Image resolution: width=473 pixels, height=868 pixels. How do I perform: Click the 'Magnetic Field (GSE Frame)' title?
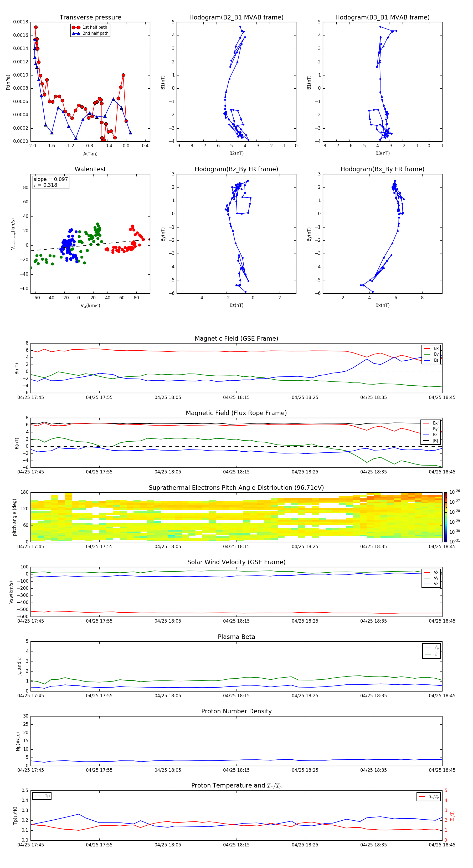pyautogui.click(x=236, y=339)
